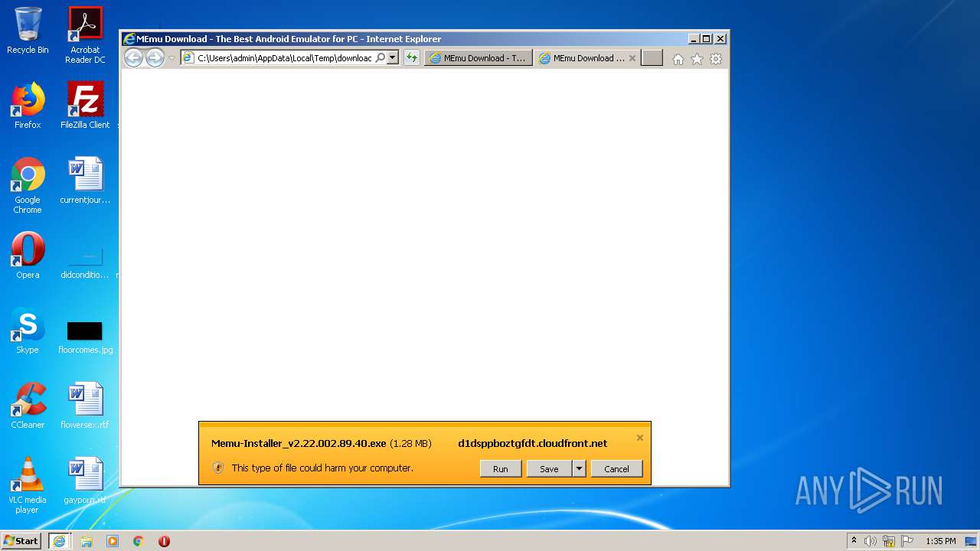Open Internet Explorer tools gear
980x551 pixels.
tap(716, 59)
